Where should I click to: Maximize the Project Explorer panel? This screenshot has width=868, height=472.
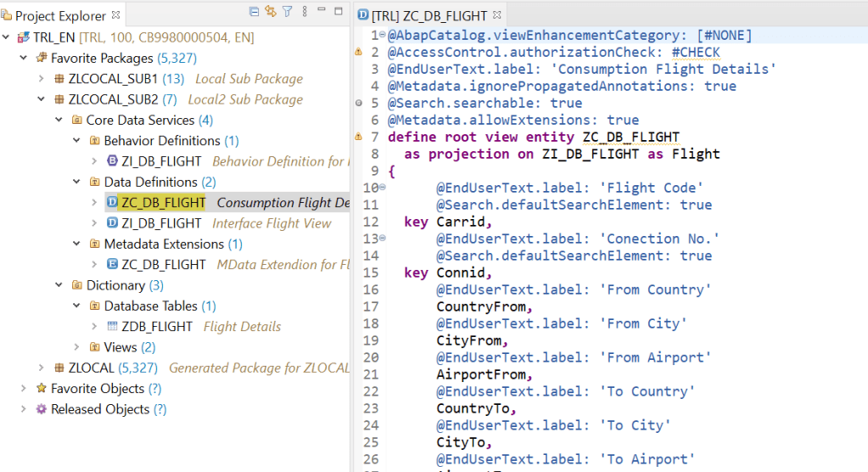point(339,10)
